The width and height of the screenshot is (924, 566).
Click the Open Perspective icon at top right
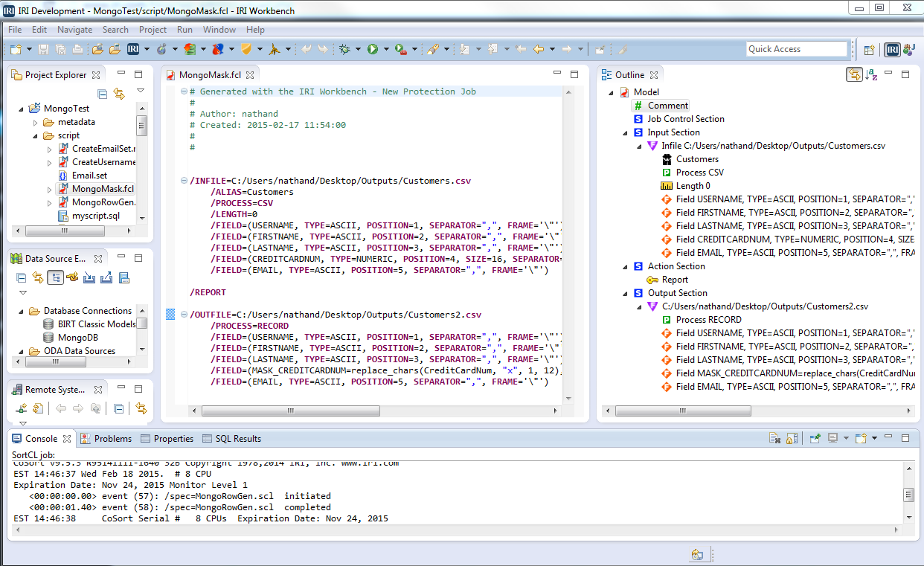point(869,50)
